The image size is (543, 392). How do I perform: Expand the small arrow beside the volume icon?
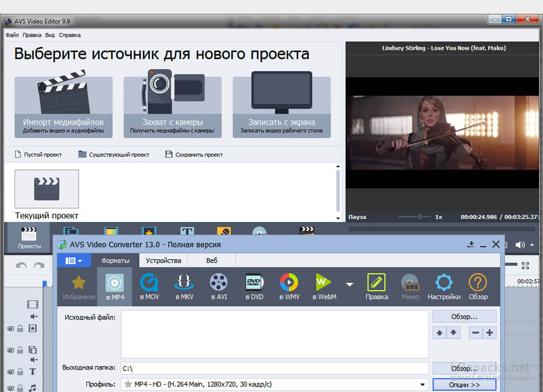pyautogui.click(x=532, y=245)
